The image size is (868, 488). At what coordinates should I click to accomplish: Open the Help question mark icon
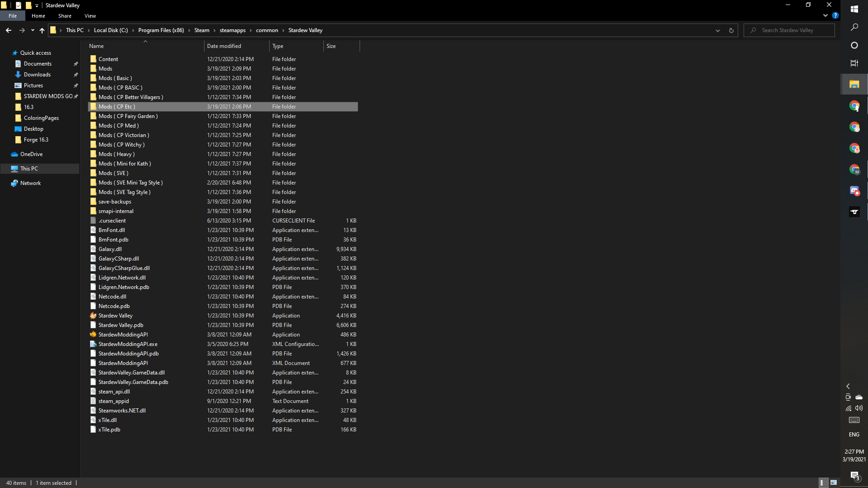[x=835, y=15]
